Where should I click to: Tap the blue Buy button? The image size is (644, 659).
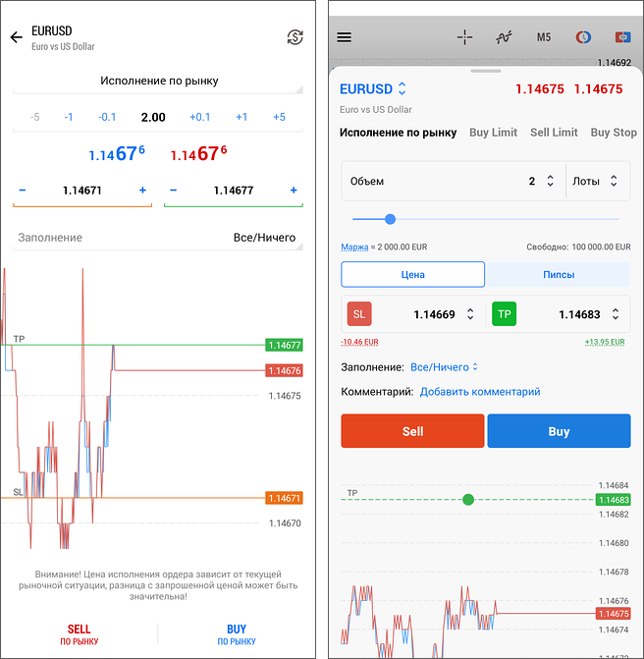[559, 431]
